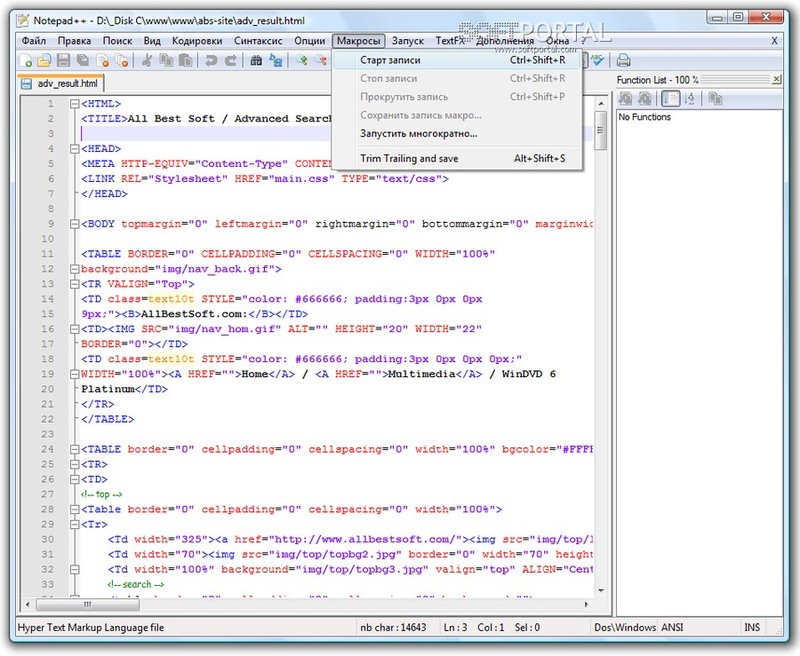
Task: Close the Function List panel
Action: click(x=776, y=80)
